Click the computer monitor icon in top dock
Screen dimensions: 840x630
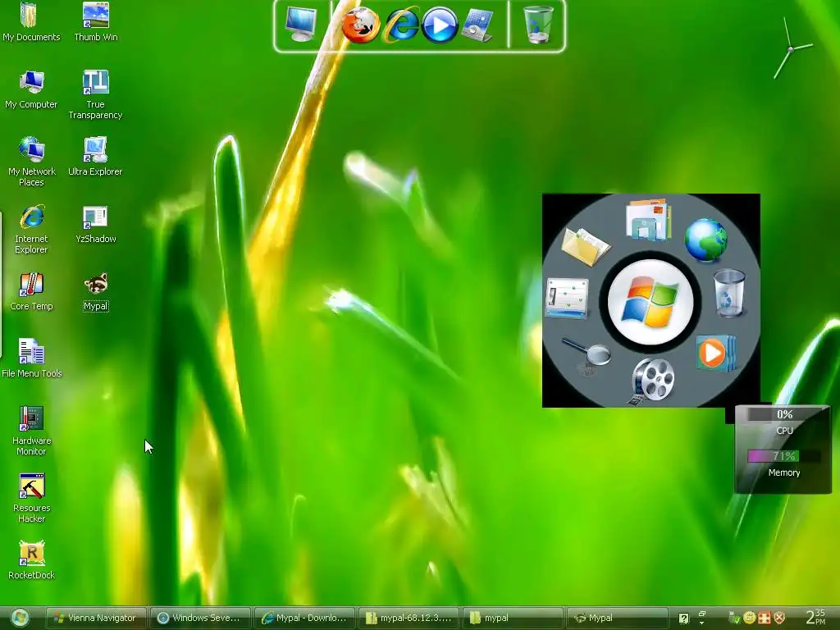(301, 25)
